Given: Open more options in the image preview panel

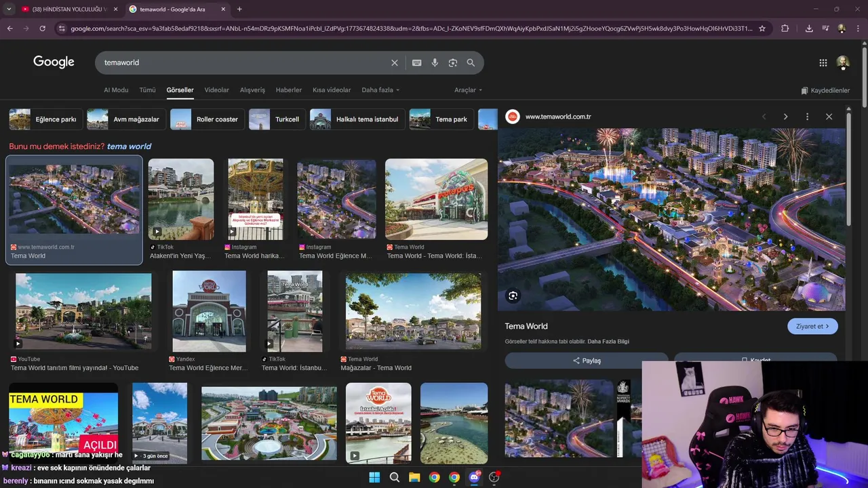Looking at the screenshot, I should 807,117.
